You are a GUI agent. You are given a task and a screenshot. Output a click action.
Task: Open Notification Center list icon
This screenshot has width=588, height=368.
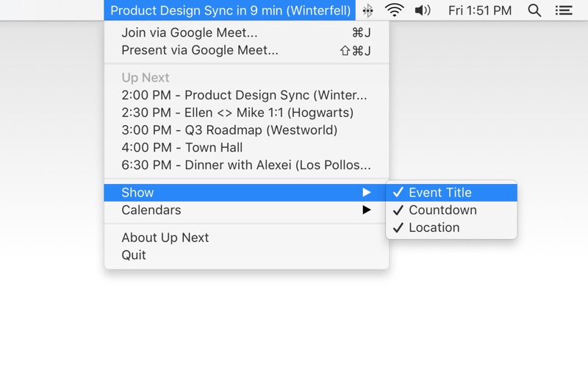pos(564,10)
